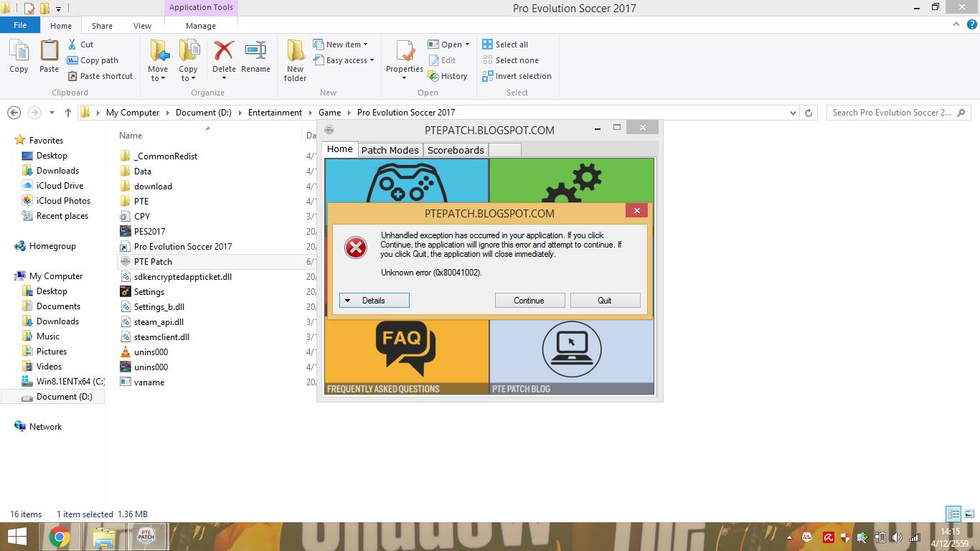Switch to large icons view in status bar
This screenshot has height=551, width=980.
[x=969, y=514]
